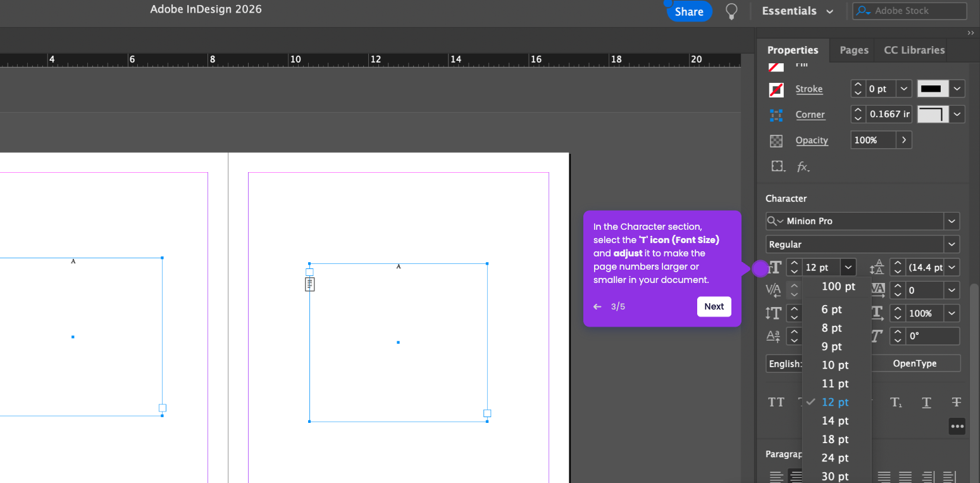
Task: Edit the corner size 0.1667 field
Action: pos(889,115)
